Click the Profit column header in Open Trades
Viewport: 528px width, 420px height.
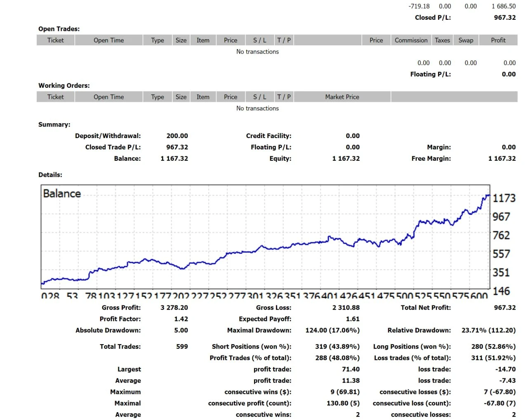point(498,40)
